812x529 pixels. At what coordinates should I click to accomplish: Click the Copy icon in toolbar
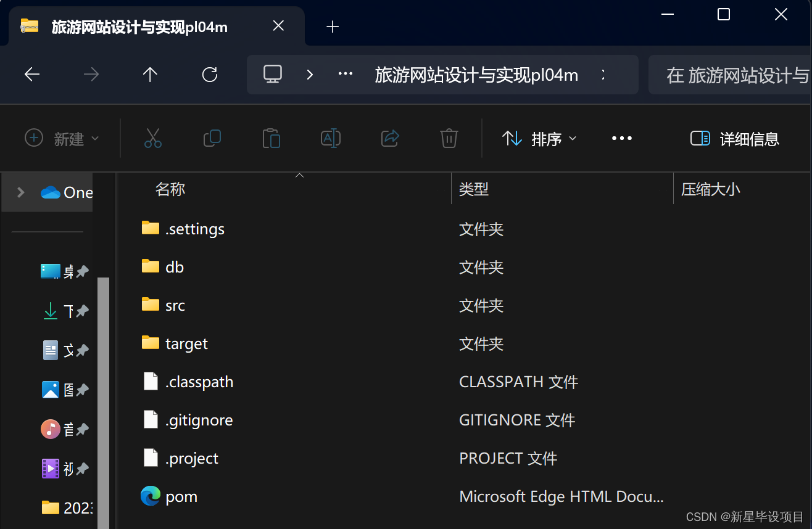point(212,138)
